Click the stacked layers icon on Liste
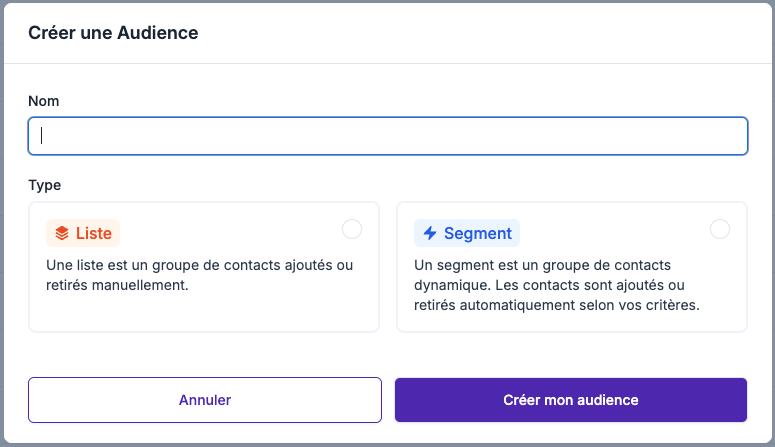Viewport: 775px width, 447px height. pos(62,234)
